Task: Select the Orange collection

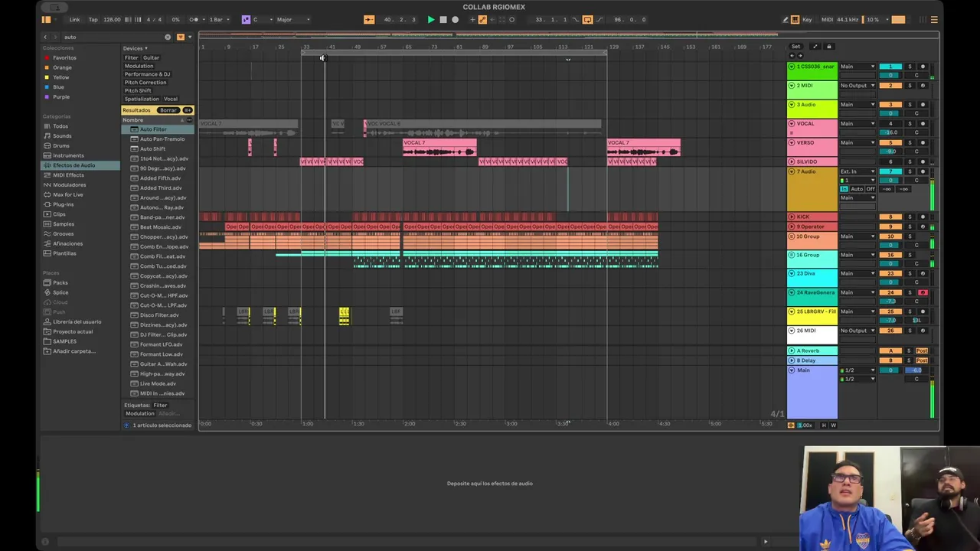Action: [62, 67]
